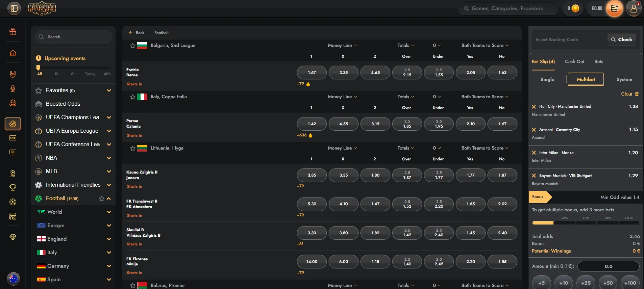Select the Today upcoming events filter
This screenshot has width=644, height=289.
pyautogui.click(x=90, y=74)
